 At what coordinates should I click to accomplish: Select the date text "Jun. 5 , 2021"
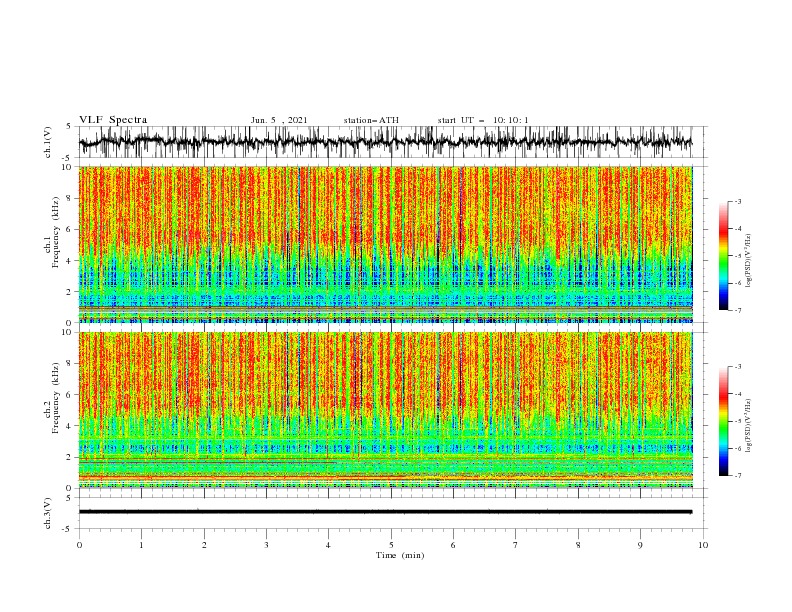click(x=279, y=120)
